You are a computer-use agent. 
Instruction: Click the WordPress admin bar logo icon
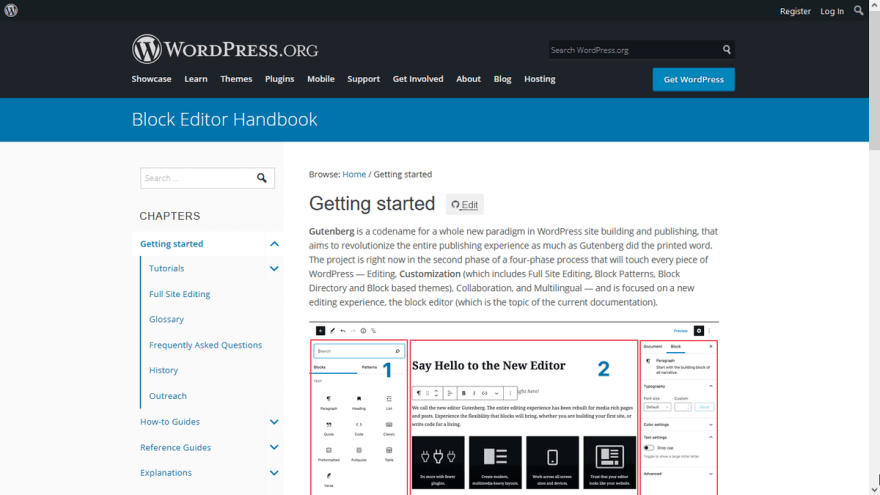(11, 11)
